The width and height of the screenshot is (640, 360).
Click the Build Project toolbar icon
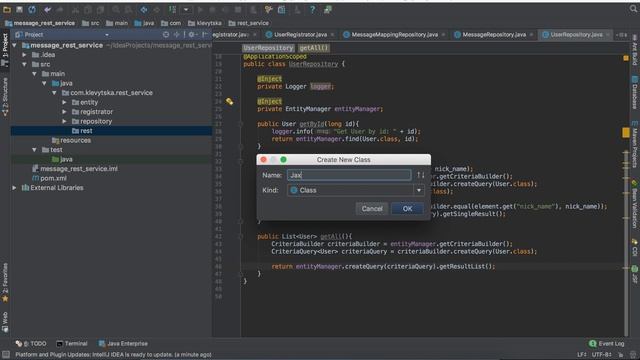[173, 9]
